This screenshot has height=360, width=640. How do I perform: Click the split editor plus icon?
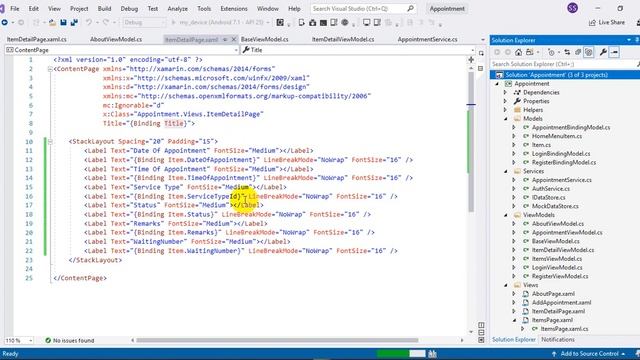click(471, 60)
